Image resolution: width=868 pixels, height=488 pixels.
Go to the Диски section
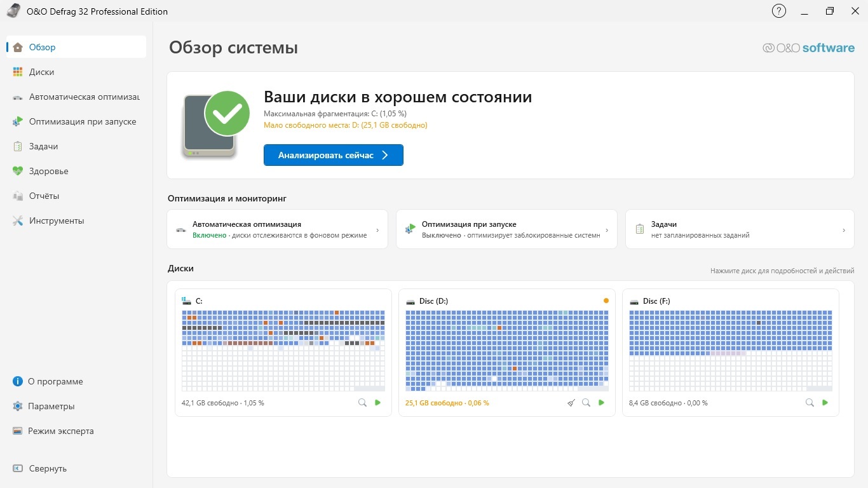[x=76, y=72]
